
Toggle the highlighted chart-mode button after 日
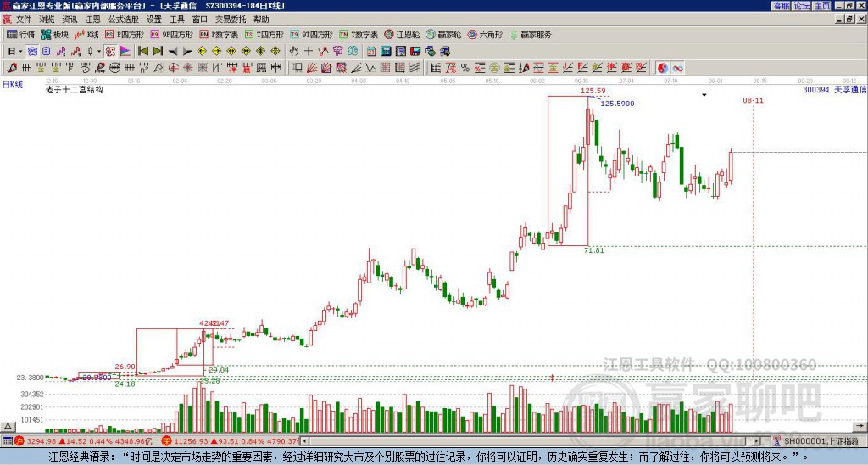coord(32,52)
